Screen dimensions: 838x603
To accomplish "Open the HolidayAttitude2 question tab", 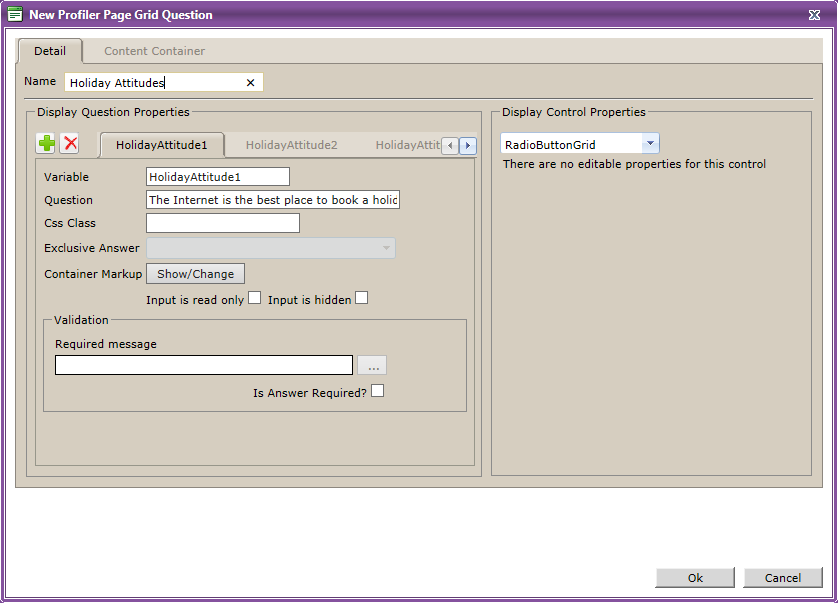I will click(x=291, y=145).
